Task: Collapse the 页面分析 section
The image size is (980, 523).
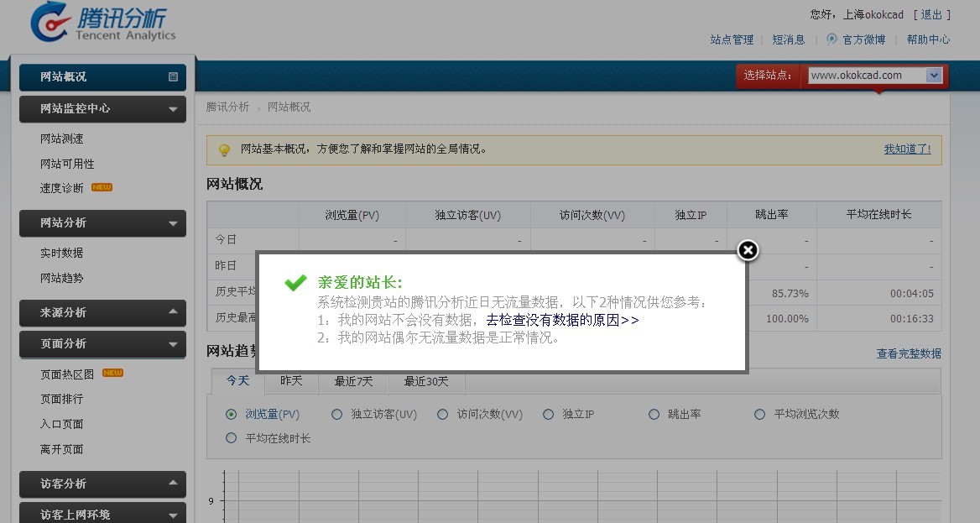Action: (102, 344)
